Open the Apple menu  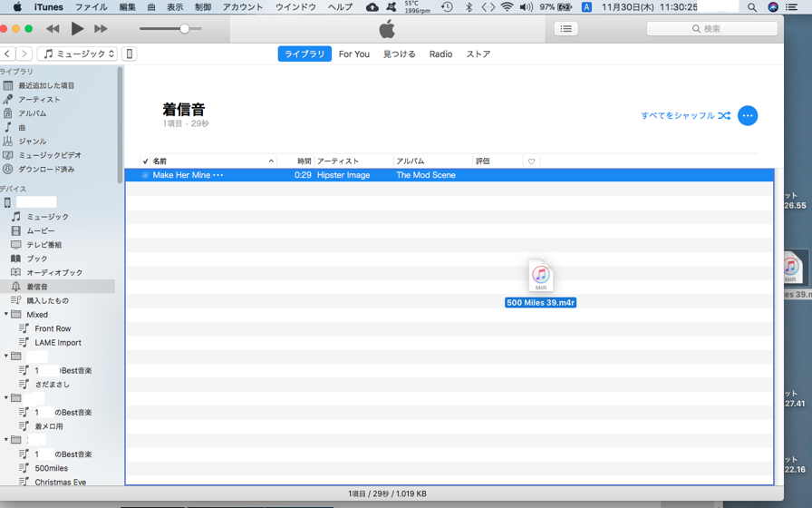(x=17, y=7)
